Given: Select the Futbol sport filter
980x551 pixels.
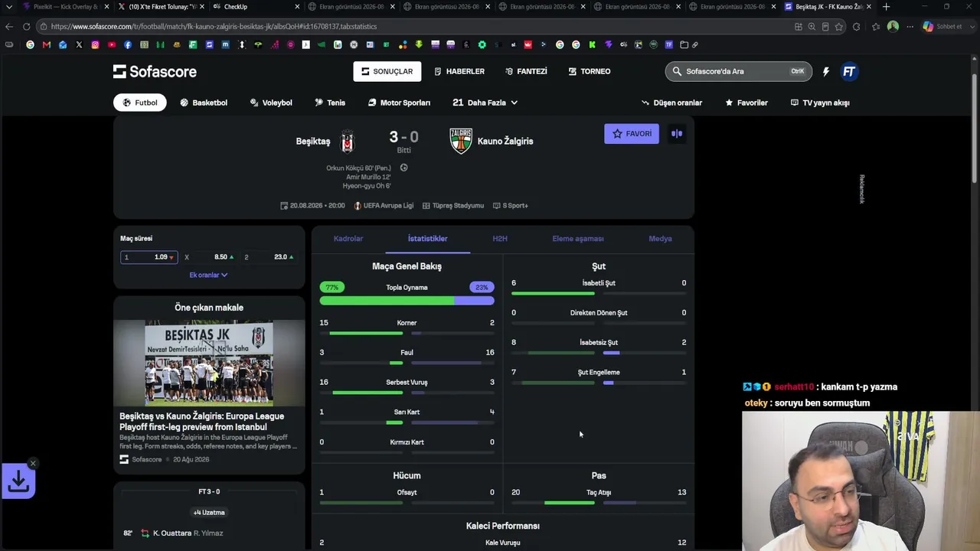Looking at the screenshot, I should (x=140, y=103).
